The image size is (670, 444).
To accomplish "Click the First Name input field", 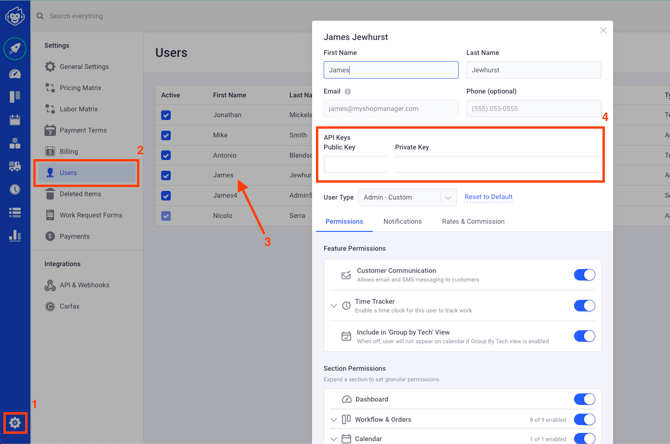I will tap(391, 70).
